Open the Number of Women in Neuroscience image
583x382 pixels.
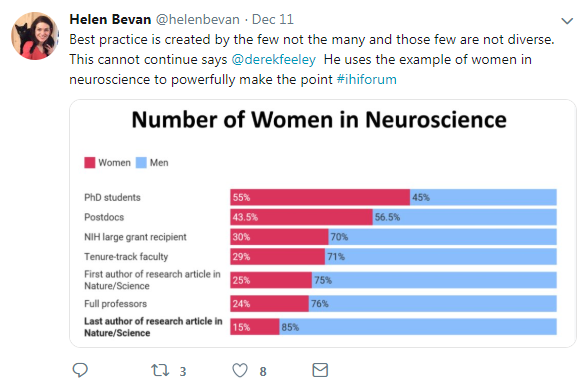pos(323,224)
